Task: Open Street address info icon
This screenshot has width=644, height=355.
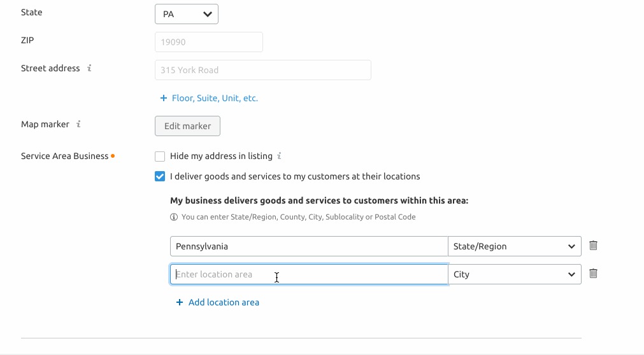Action: tap(89, 68)
